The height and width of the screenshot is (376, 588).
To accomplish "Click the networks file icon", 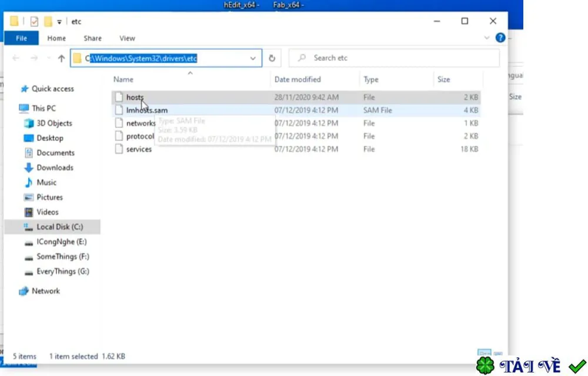I will coord(119,123).
